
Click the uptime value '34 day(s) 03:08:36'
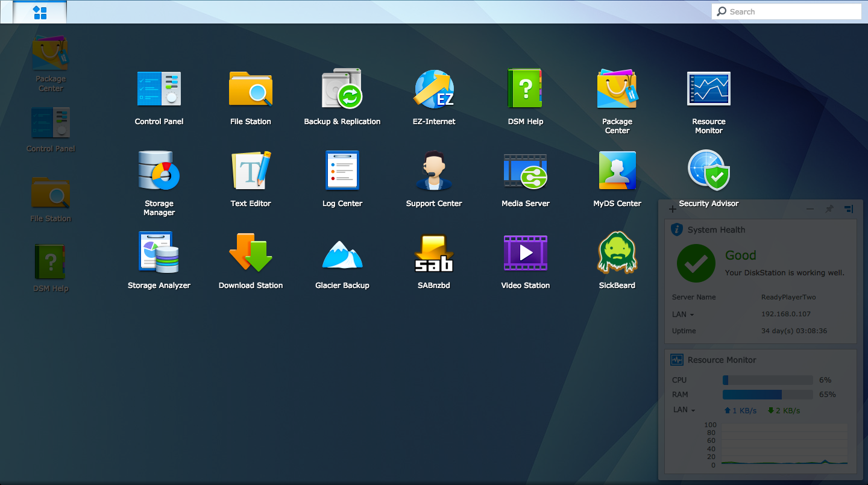[794, 331]
